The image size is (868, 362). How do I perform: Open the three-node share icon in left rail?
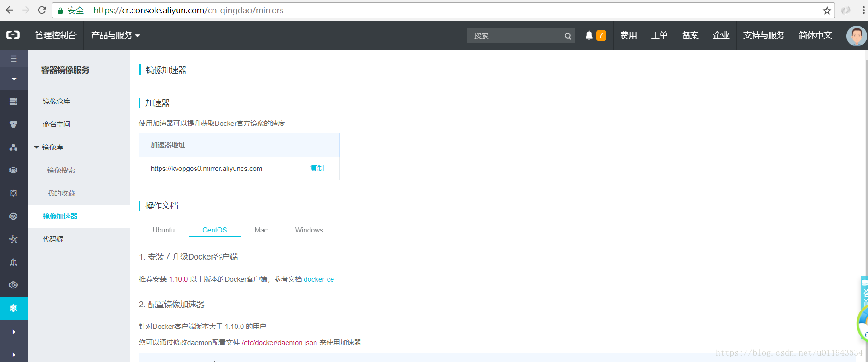point(14,147)
